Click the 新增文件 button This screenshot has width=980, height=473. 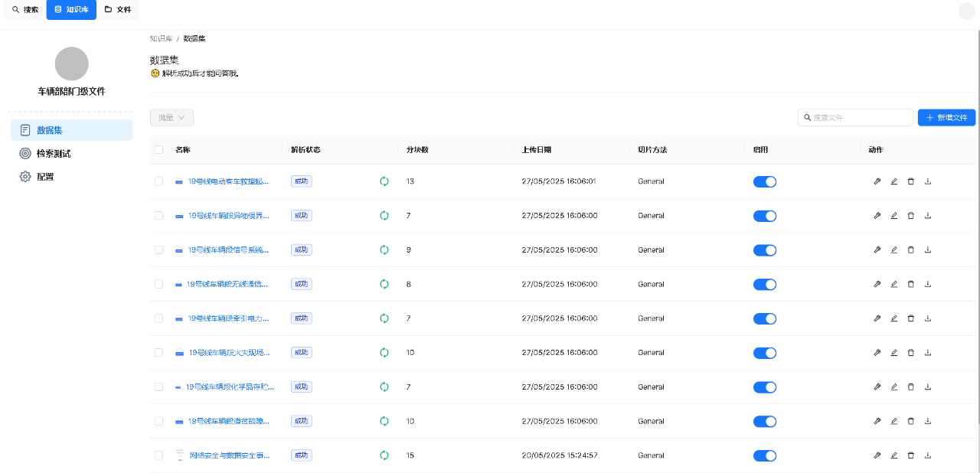(946, 118)
